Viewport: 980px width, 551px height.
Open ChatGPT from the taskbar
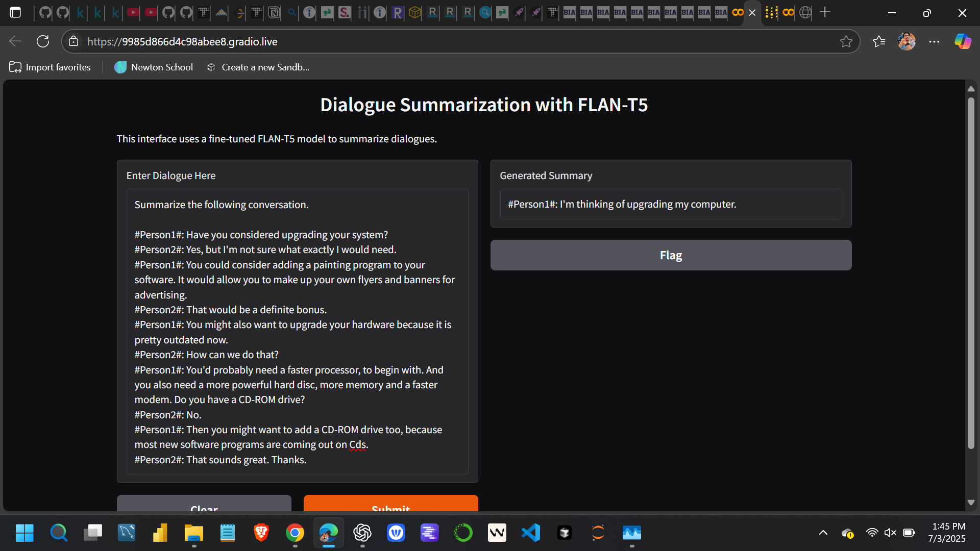(x=362, y=533)
